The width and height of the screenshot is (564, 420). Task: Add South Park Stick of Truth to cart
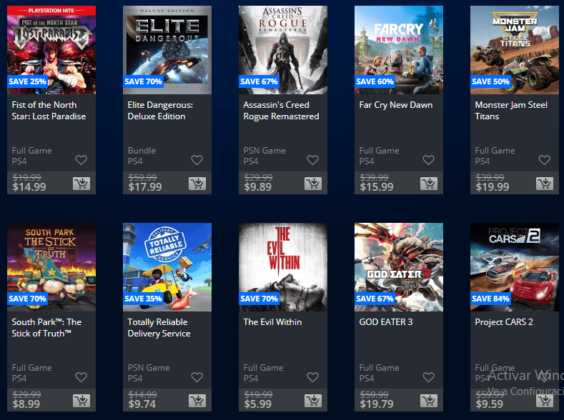[81, 401]
